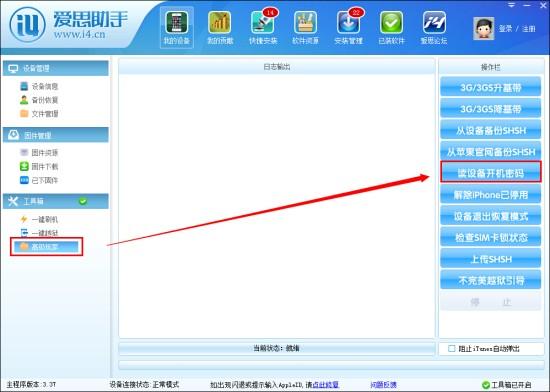Click the greyed 停止 button
Screen dimensions: 550x392
[x=490, y=302]
